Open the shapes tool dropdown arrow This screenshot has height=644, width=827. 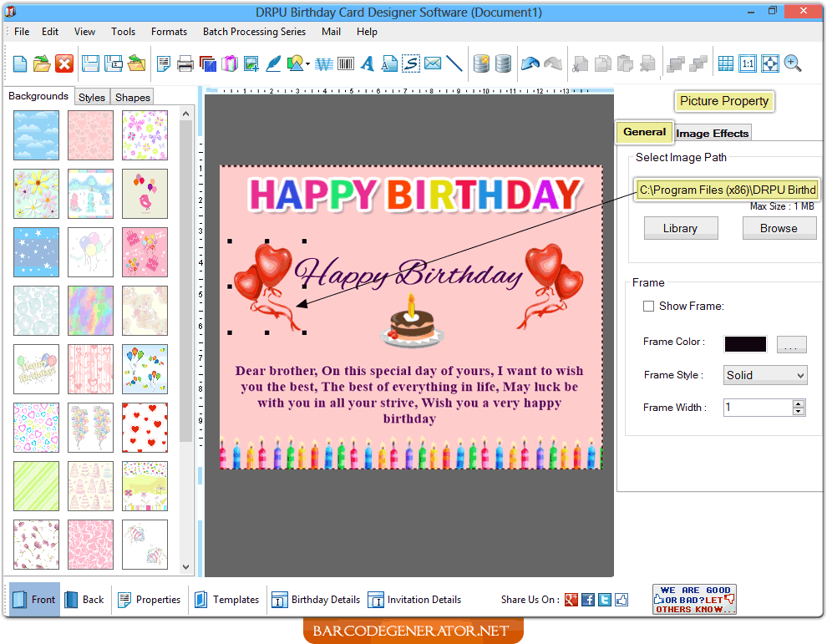click(x=307, y=63)
